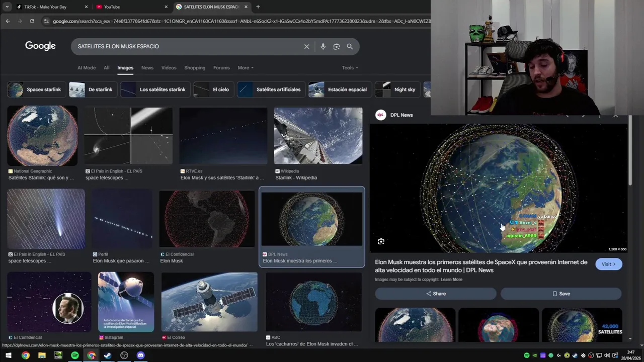The image size is (644, 362).
Task: Close the YouTube browser tab
Action: point(166,7)
